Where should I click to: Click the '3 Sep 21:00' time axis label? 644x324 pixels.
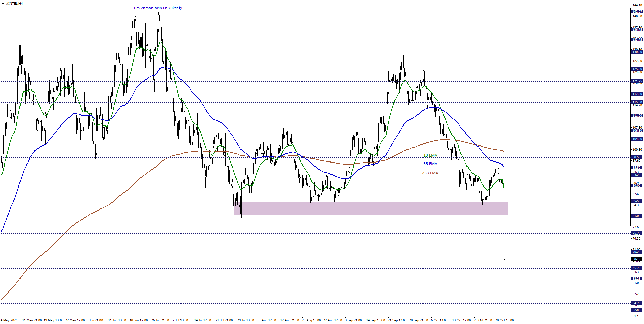(x=353, y=320)
